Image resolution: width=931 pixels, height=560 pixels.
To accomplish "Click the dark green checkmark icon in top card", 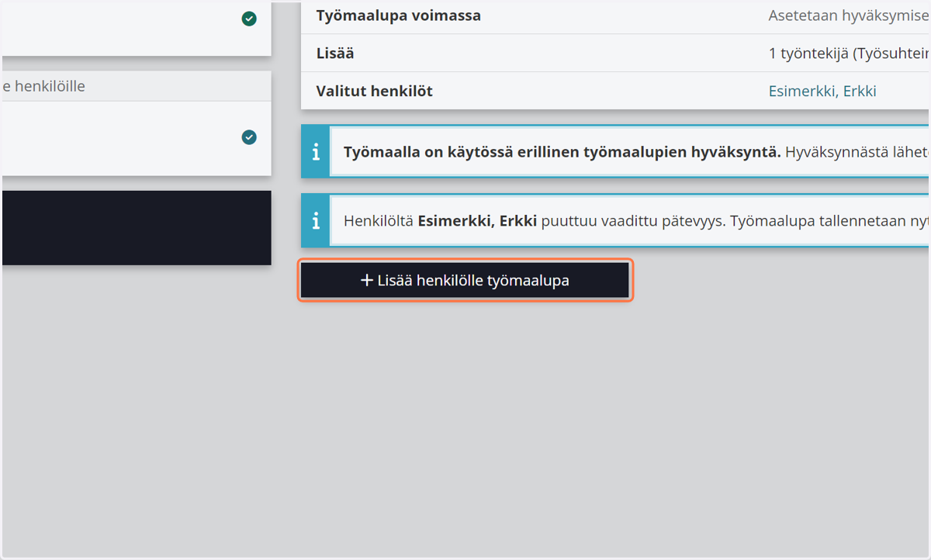I will click(249, 19).
